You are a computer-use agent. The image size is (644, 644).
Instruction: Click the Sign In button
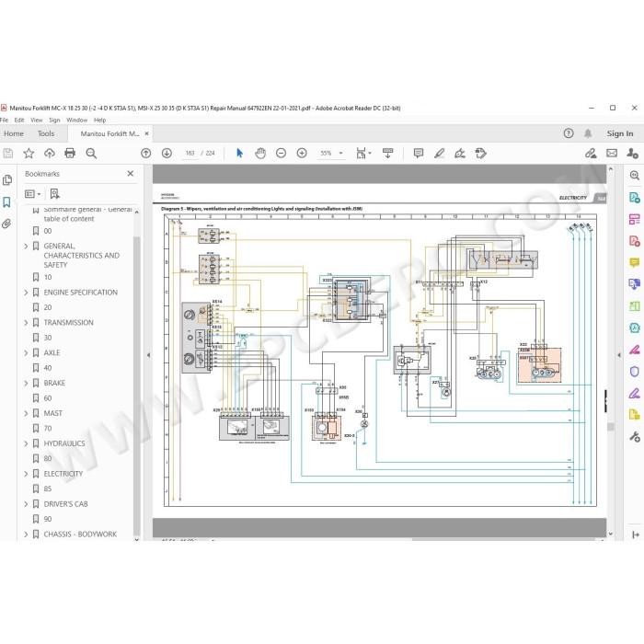tap(620, 133)
